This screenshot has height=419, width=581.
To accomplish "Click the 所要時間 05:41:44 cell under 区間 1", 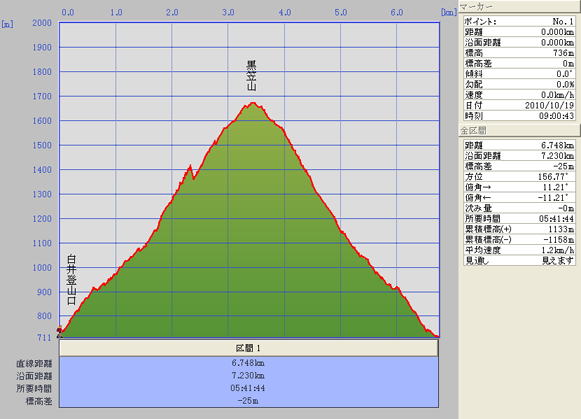I will [x=249, y=388].
